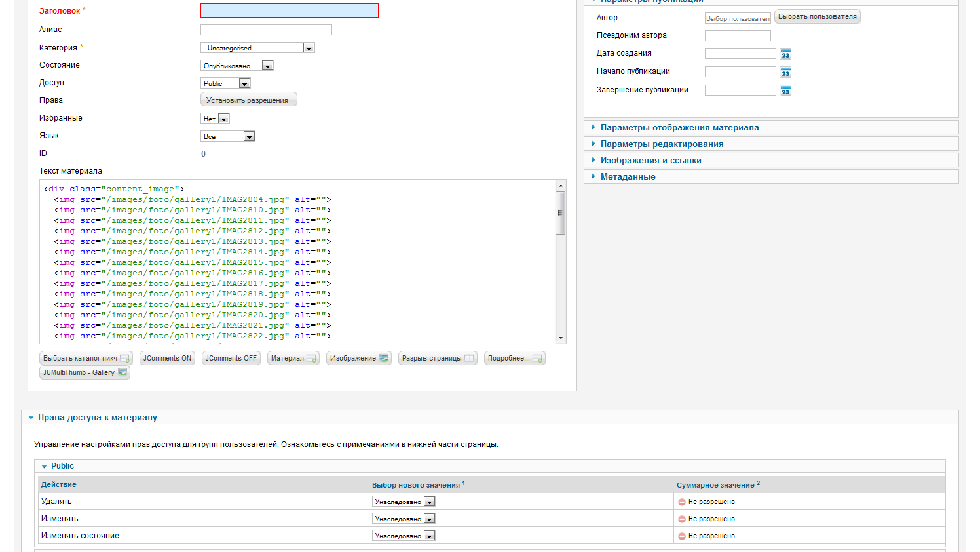Insert article link via Материал button
The width and height of the screenshot is (980, 552).
pyautogui.click(x=293, y=358)
